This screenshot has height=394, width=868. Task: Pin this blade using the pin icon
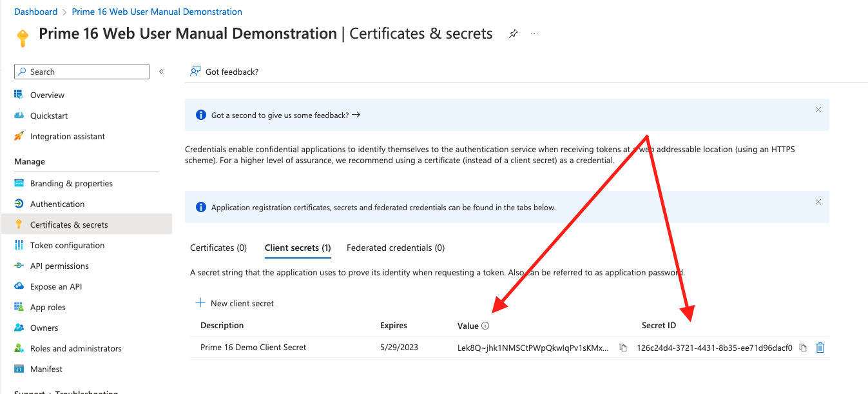(x=514, y=34)
